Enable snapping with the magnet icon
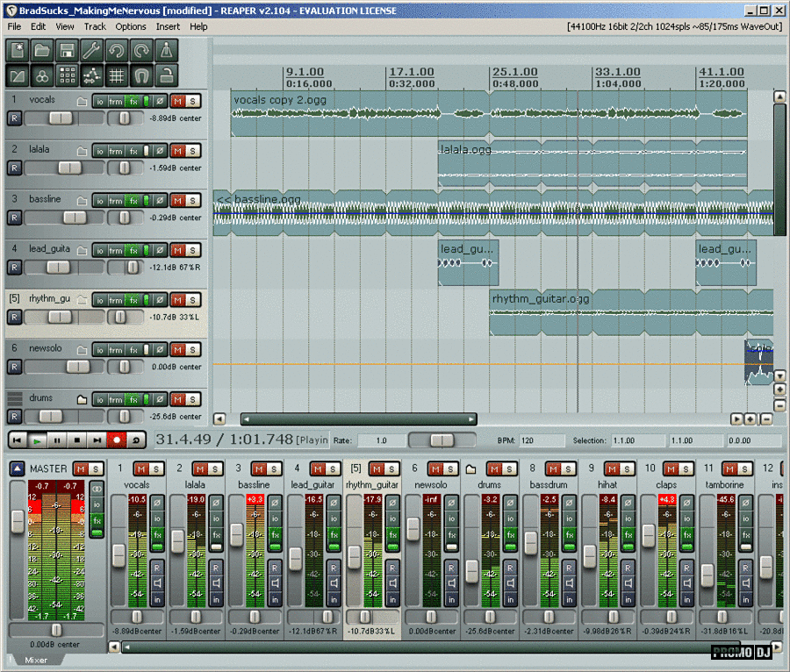This screenshot has height=672, width=790. [141, 75]
